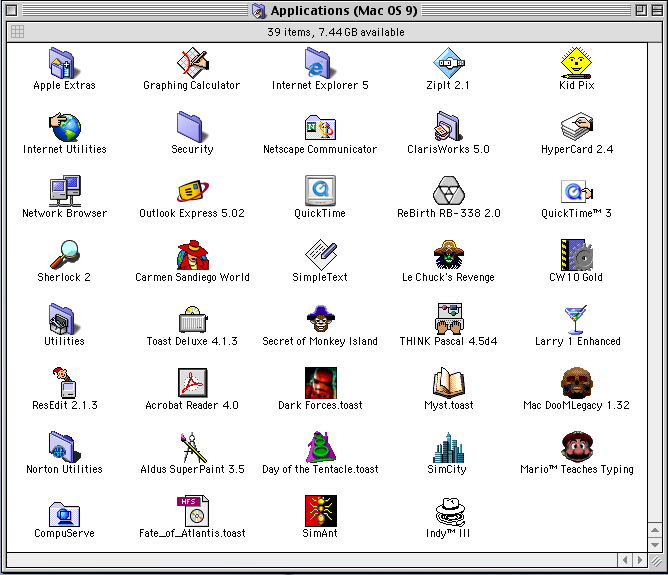Click the Mac DooMLegacy 1.32 skull icon
Screen dimensions: 668x575
tap(576, 382)
